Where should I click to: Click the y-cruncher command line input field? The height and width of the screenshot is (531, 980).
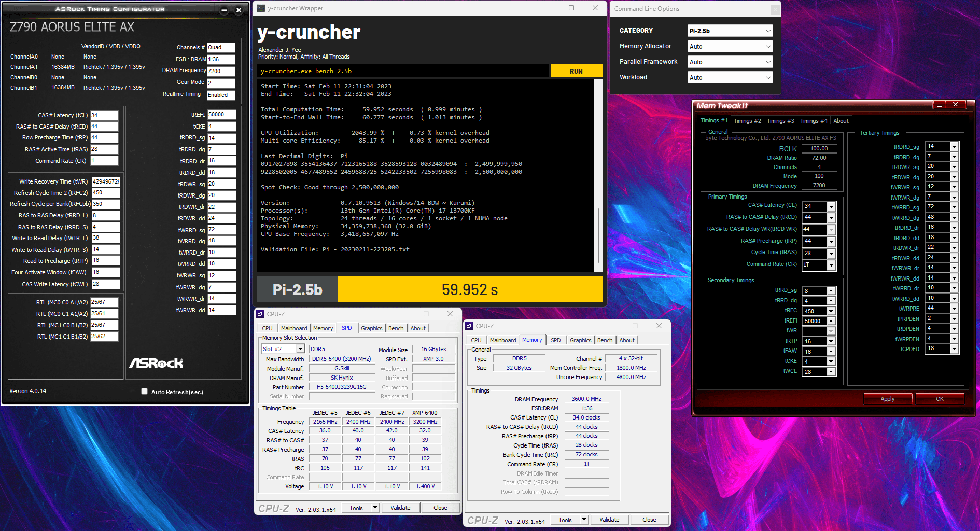click(403, 71)
